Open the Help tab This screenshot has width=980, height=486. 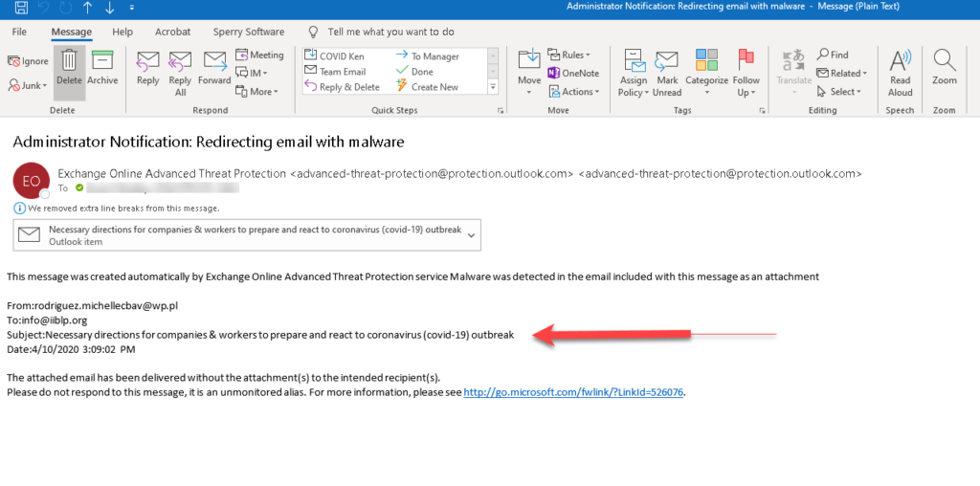click(x=122, y=32)
